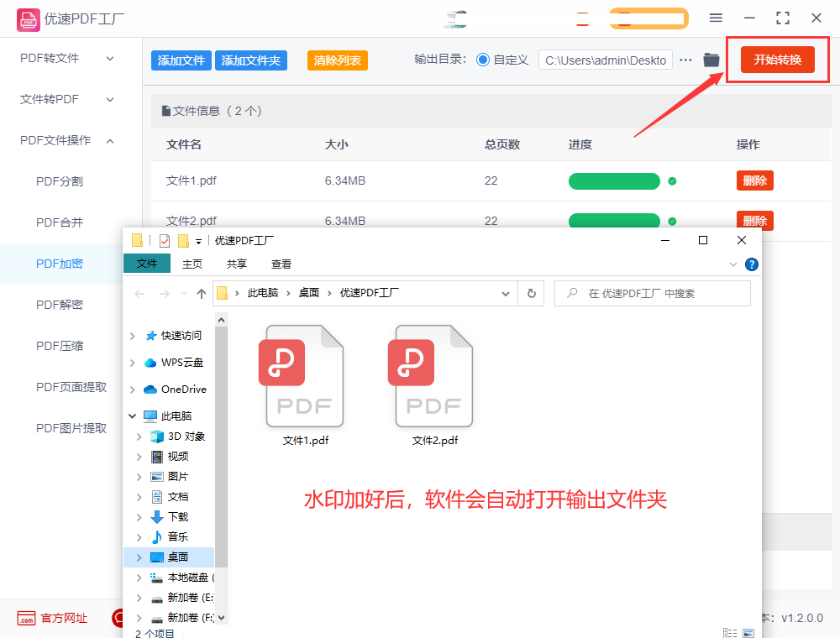Delete 文件1.pdf with 删除 button
Image resolution: width=840 pixels, height=638 pixels.
(755, 181)
